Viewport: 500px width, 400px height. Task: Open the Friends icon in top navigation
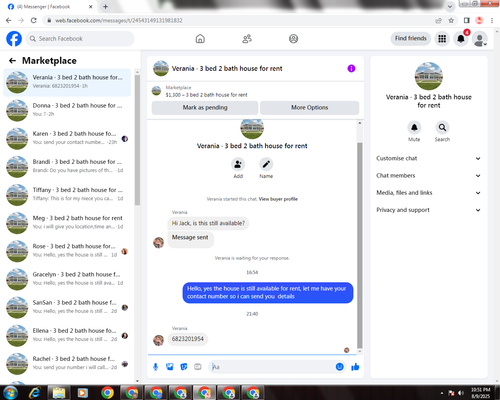(247, 39)
